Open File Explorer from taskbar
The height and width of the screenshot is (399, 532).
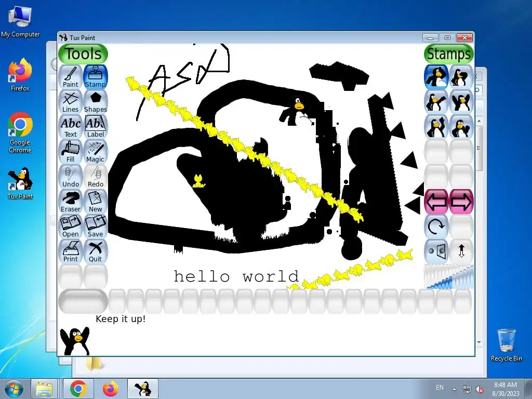(x=45, y=389)
